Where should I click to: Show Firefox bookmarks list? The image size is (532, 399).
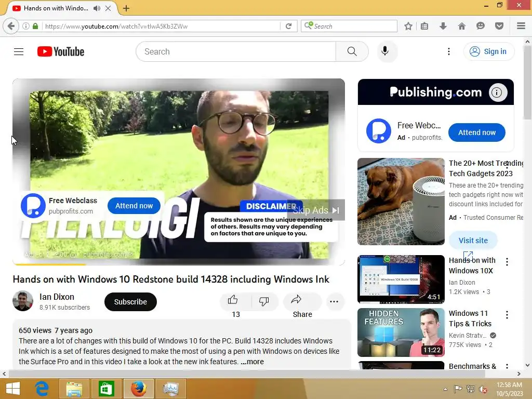(424, 26)
